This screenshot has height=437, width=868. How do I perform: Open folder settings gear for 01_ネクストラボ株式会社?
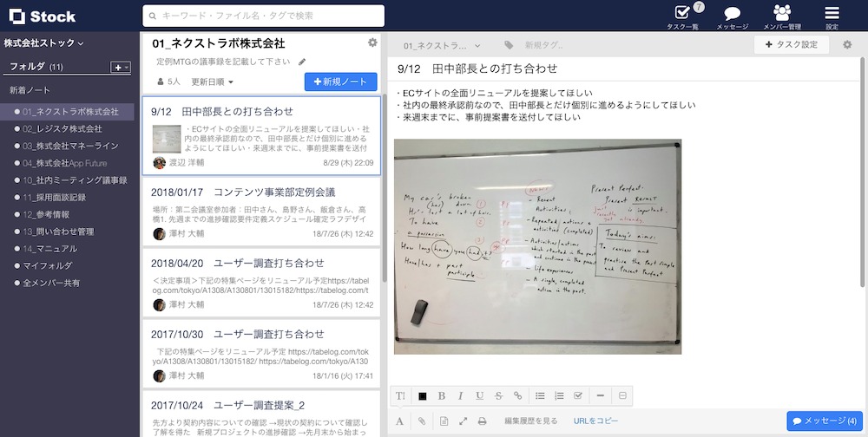point(372,42)
